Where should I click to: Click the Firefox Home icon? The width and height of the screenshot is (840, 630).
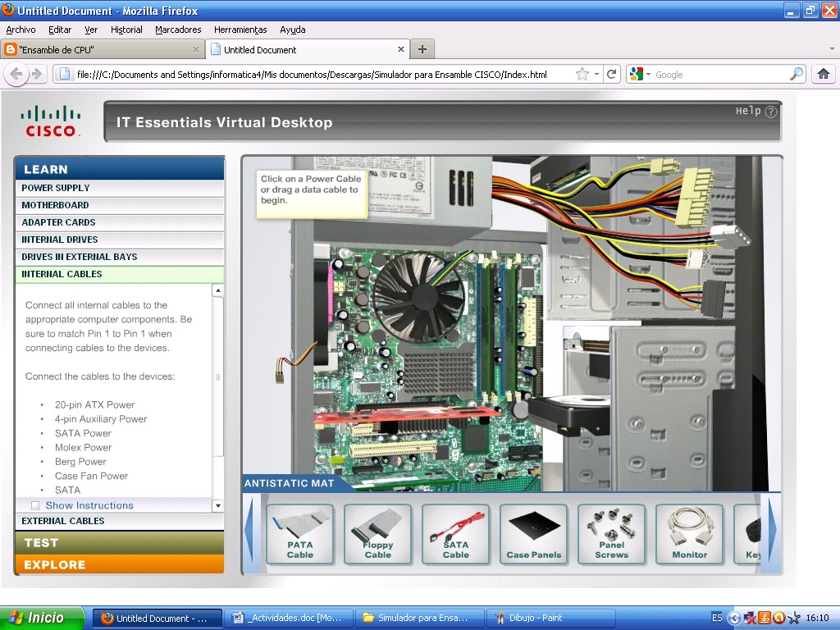click(x=824, y=73)
